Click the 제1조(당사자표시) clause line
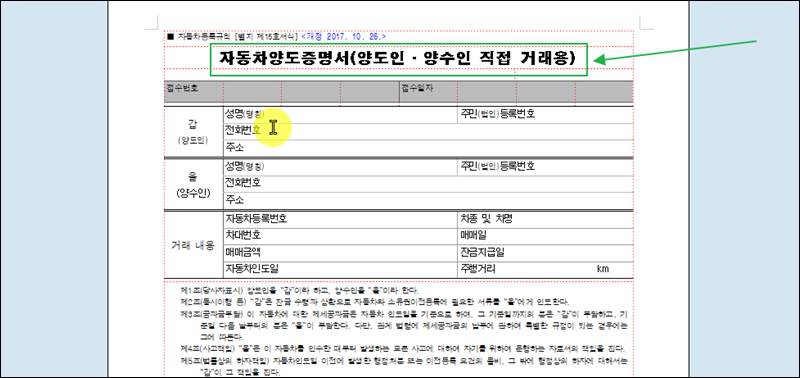This screenshot has height=378, width=800. point(299,291)
